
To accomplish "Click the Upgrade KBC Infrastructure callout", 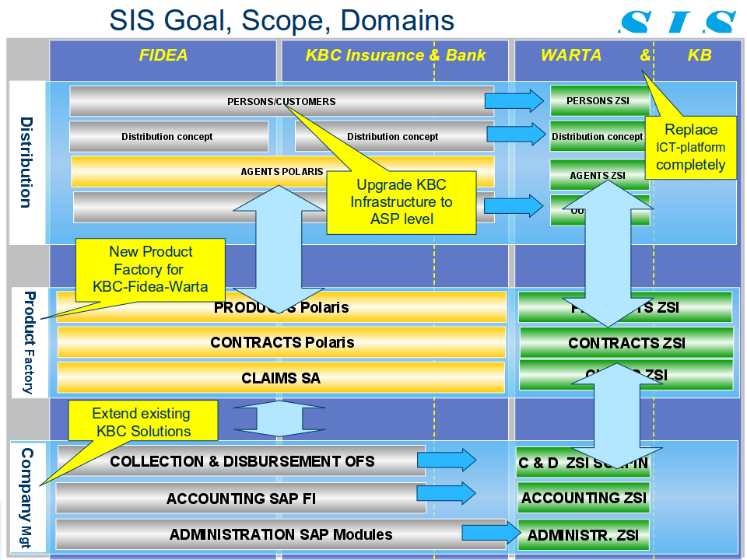I will (x=402, y=202).
